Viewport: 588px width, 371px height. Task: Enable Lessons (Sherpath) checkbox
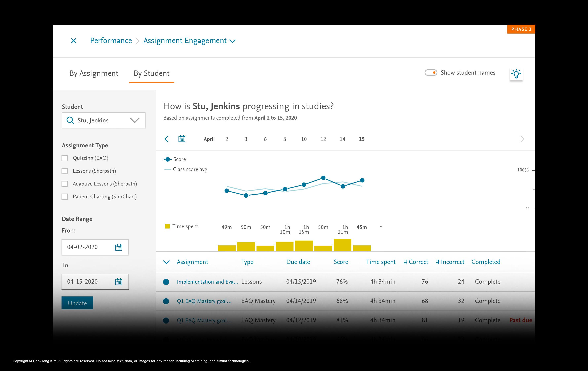click(x=65, y=171)
